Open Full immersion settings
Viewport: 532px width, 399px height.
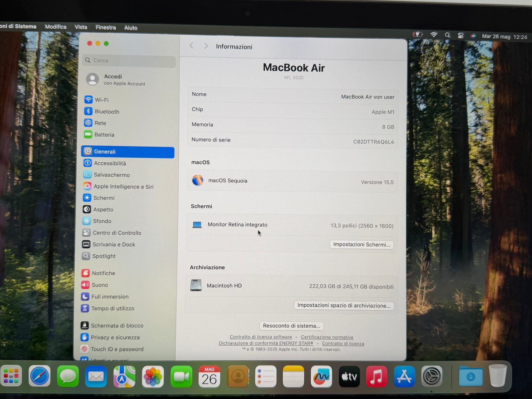pyautogui.click(x=105, y=297)
